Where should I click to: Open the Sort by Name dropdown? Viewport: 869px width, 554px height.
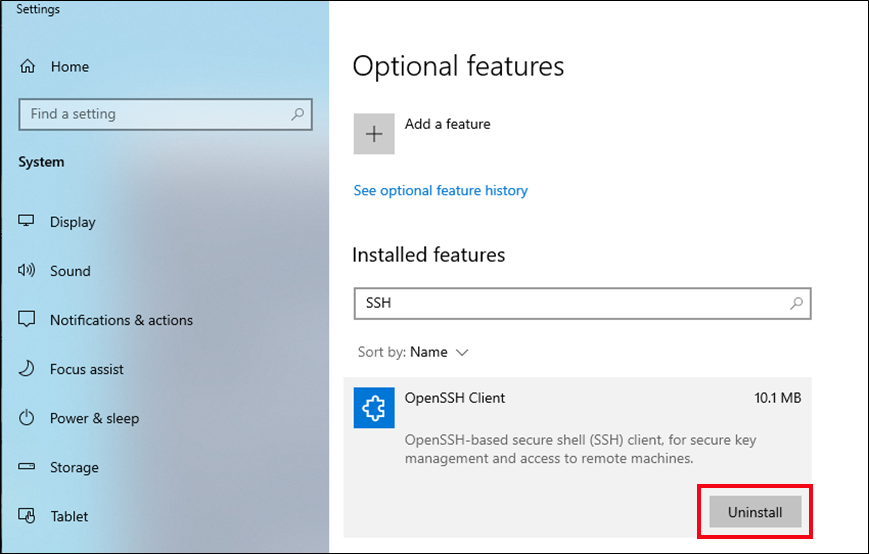point(413,352)
